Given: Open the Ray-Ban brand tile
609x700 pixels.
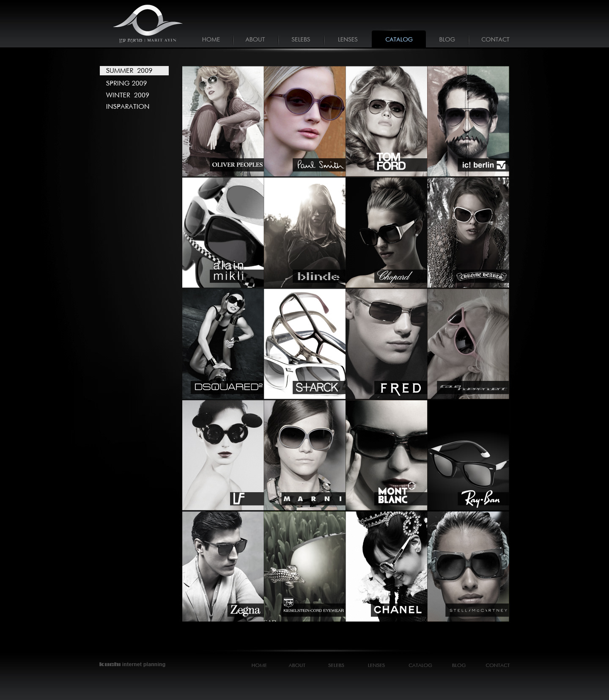Looking at the screenshot, I should 468,455.
